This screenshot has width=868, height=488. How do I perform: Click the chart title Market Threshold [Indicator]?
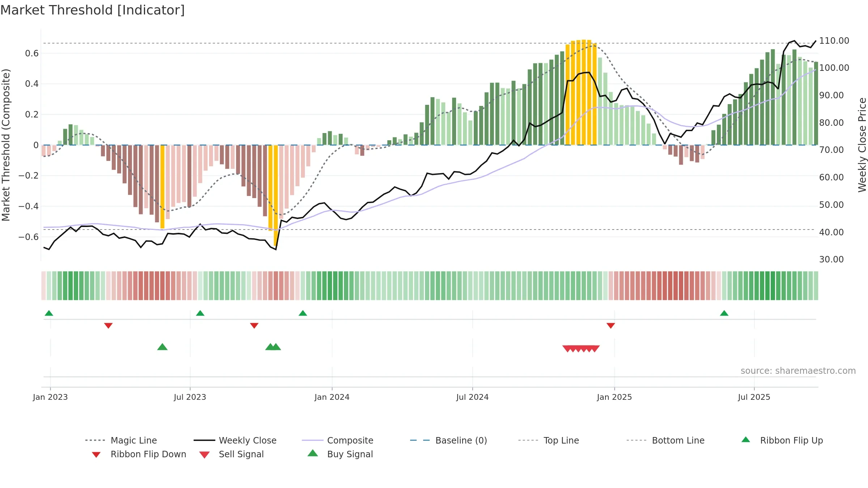click(x=93, y=10)
